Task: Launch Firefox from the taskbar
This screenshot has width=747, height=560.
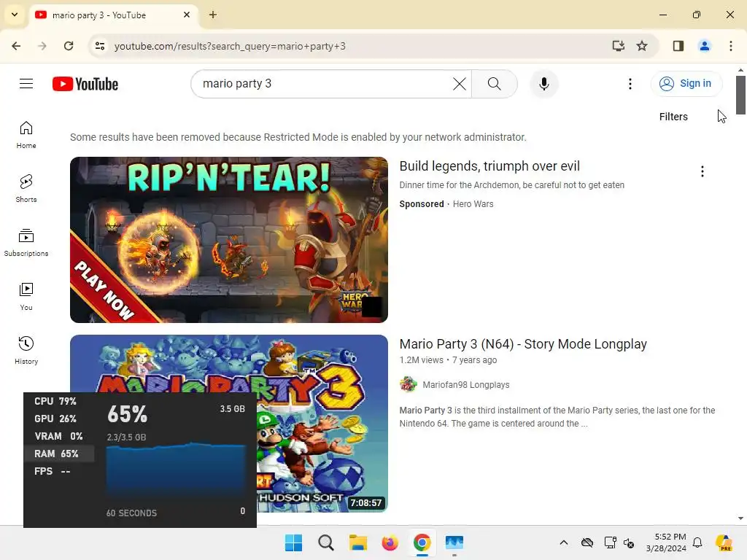Action: point(390,542)
